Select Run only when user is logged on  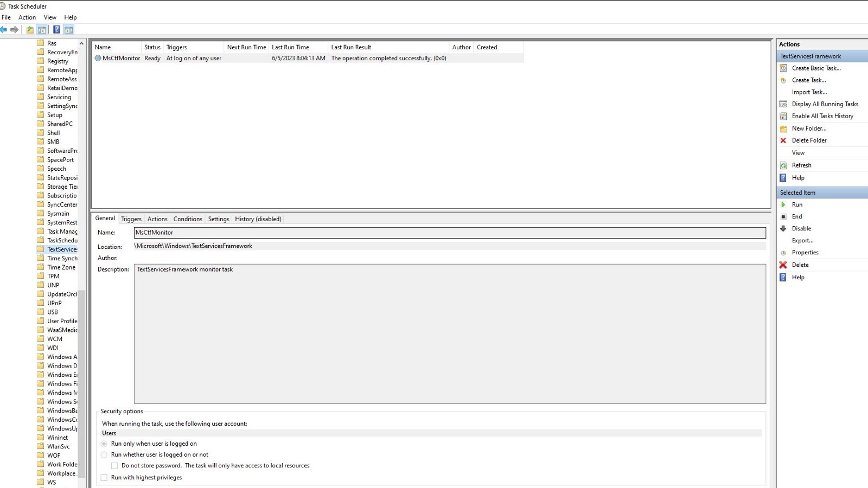tap(104, 444)
